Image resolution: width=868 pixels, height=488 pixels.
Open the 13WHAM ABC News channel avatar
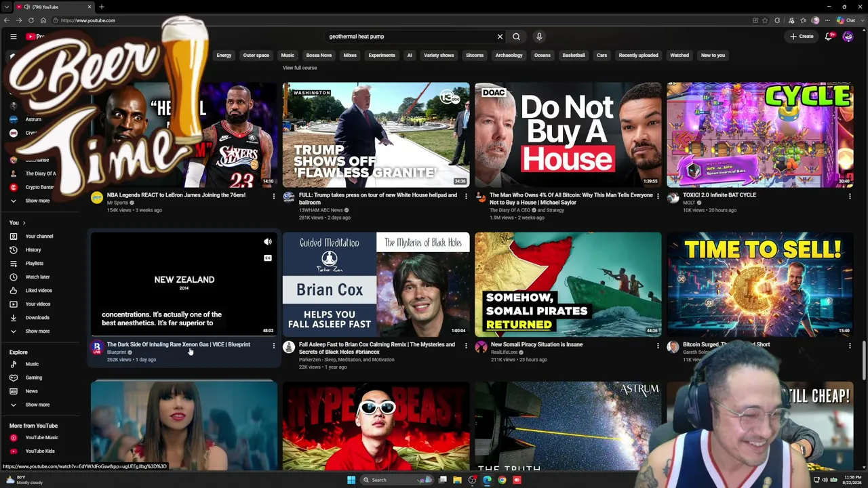click(289, 198)
